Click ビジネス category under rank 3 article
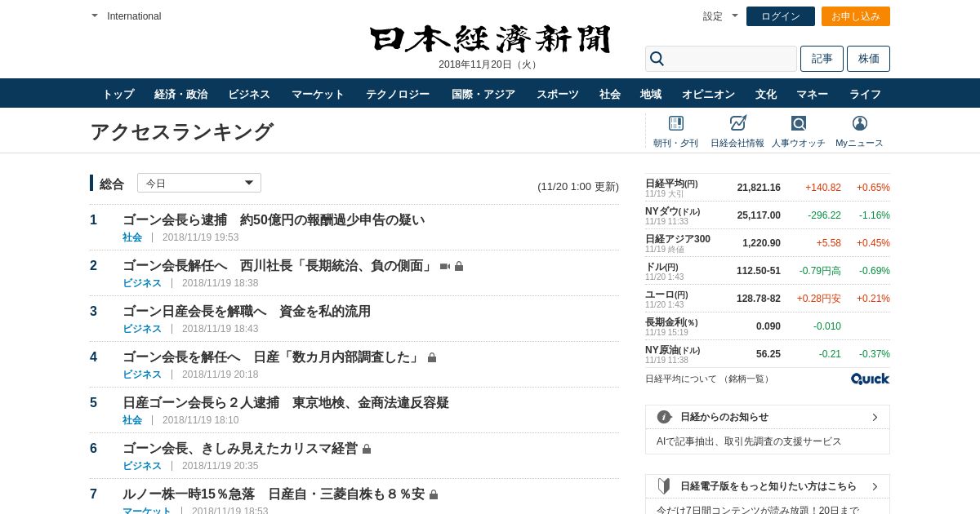The height and width of the screenshot is (514, 980). pos(142,329)
